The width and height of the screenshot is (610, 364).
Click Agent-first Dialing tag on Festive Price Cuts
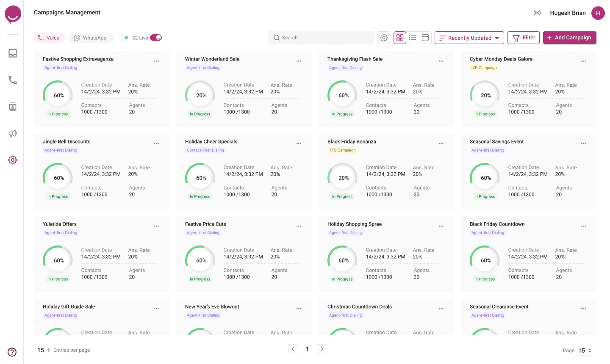pos(203,233)
